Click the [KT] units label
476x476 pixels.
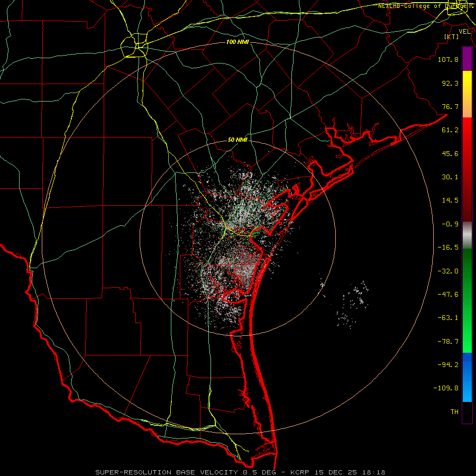(452, 36)
